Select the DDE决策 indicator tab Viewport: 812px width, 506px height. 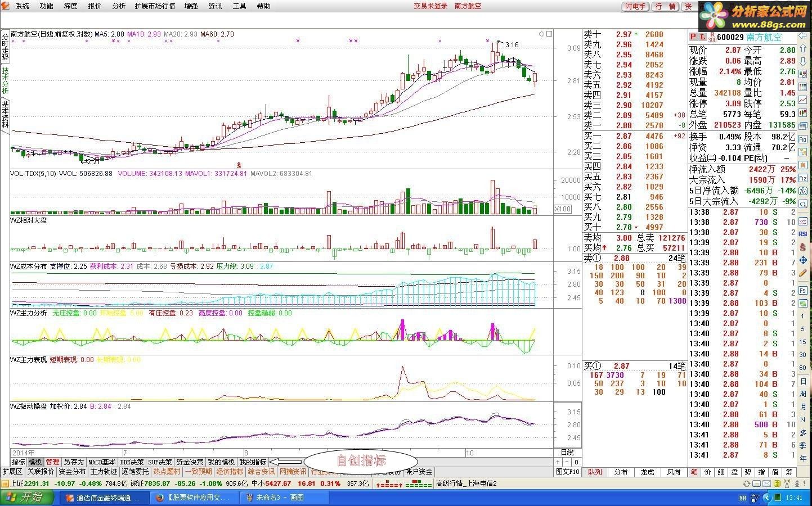(132, 462)
